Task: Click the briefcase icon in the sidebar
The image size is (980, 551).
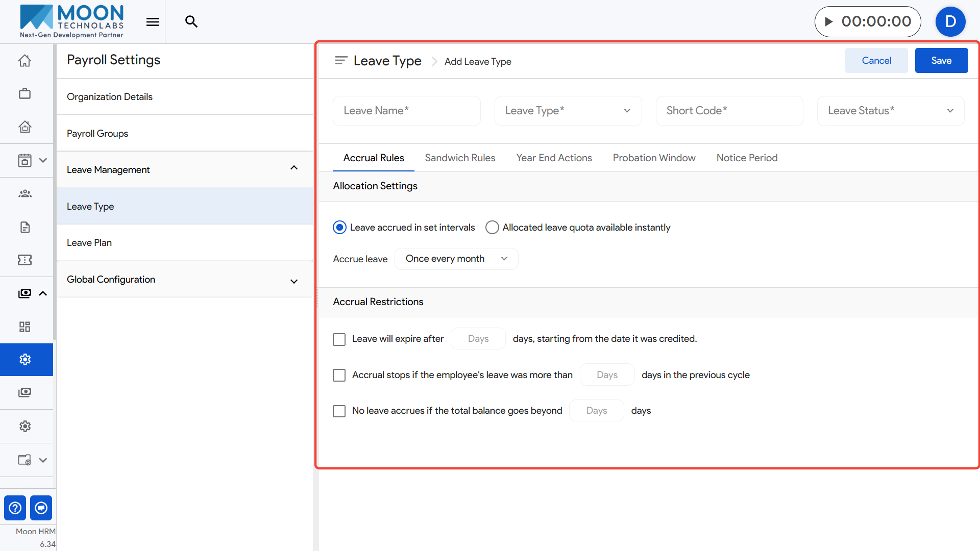Action: click(24, 93)
